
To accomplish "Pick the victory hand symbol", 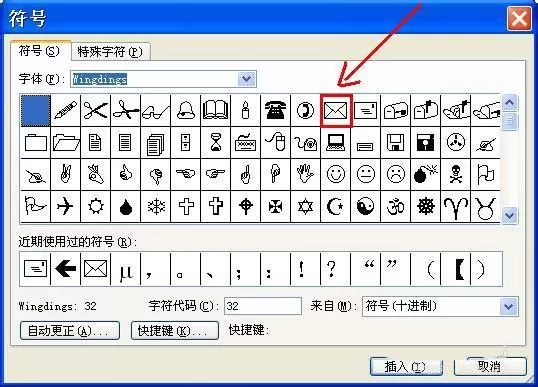I will (x=66, y=174).
